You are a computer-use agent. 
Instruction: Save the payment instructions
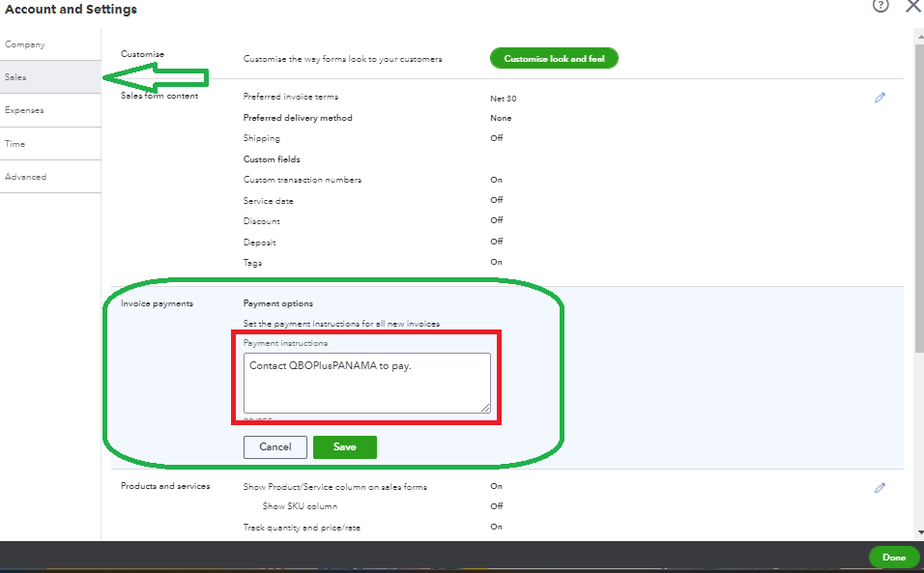point(345,447)
